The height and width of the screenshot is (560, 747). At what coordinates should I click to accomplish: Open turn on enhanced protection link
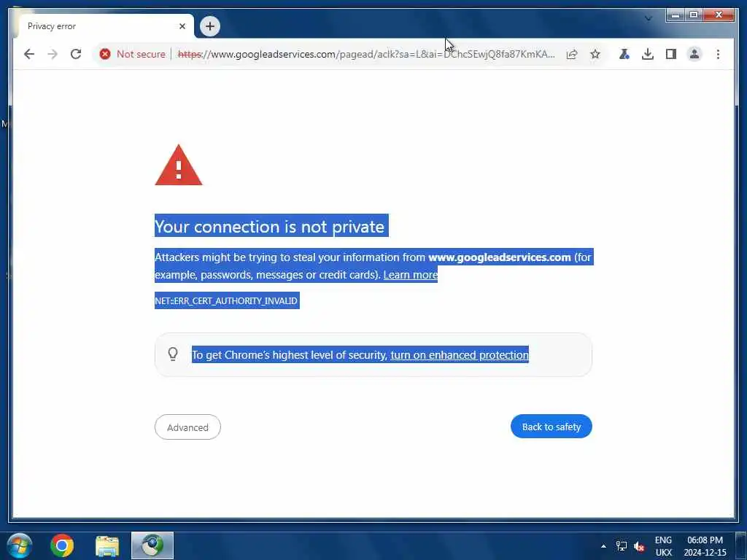click(460, 355)
